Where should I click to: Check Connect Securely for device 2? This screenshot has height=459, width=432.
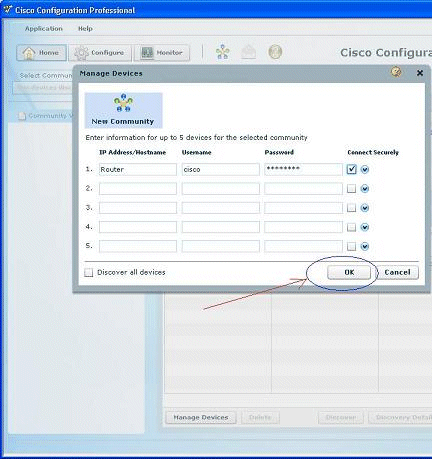[351, 189]
